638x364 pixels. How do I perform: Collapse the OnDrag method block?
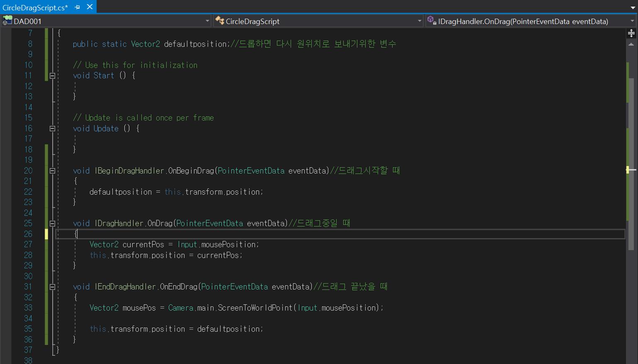coord(52,224)
